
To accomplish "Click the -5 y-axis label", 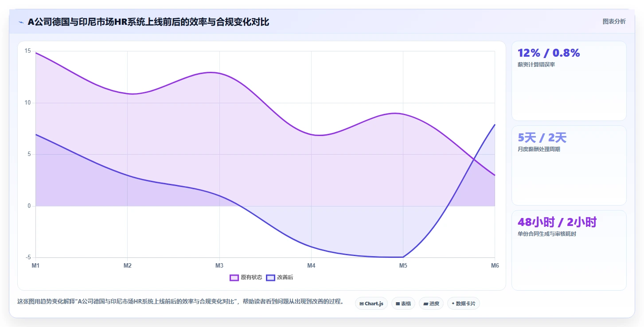I will click(x=28, y=257).
